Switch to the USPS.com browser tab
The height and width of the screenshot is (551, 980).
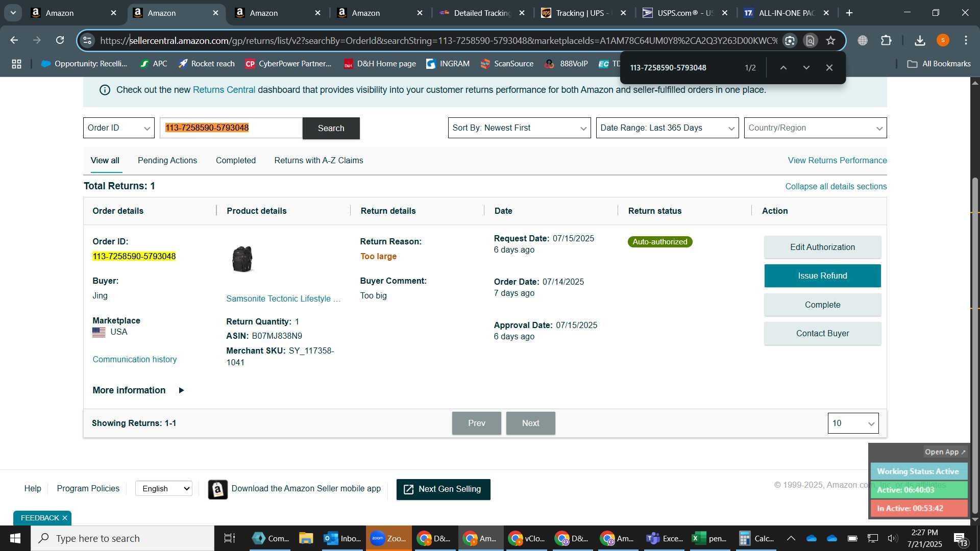point(685,13)
